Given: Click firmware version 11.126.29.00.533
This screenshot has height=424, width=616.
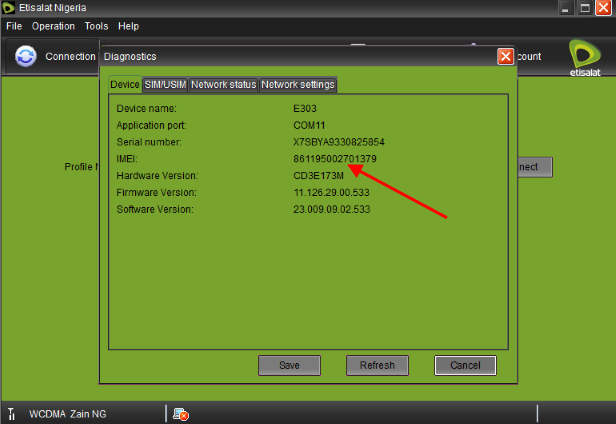Looking at the screenshot, I should click(x=332, y=193).
